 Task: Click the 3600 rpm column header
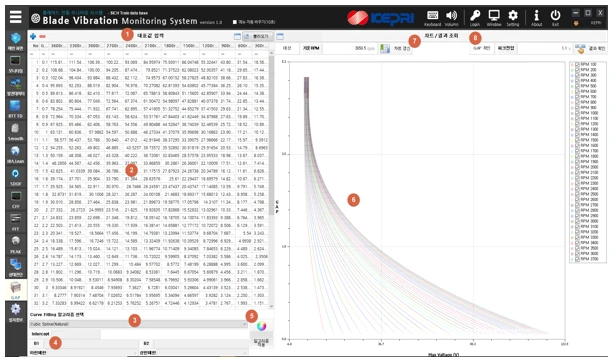(58, 46)
